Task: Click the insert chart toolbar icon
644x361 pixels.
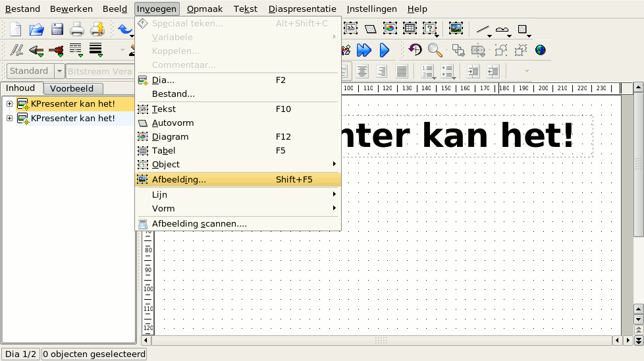Action: point(390,28)
